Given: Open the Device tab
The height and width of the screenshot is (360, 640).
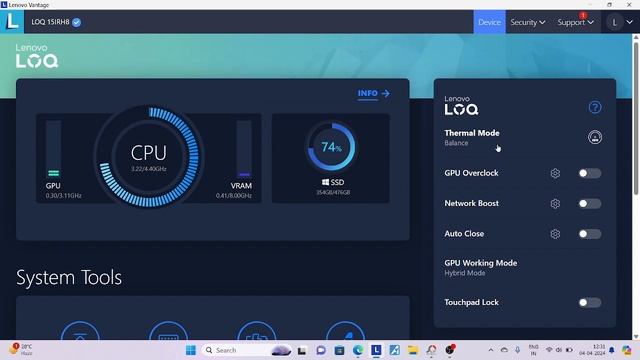Looking at the screenshot, I should (x=489, y=22).
